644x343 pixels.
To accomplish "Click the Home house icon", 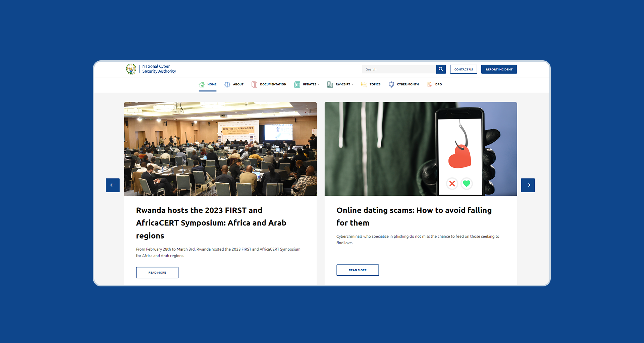I will [202, 84].
